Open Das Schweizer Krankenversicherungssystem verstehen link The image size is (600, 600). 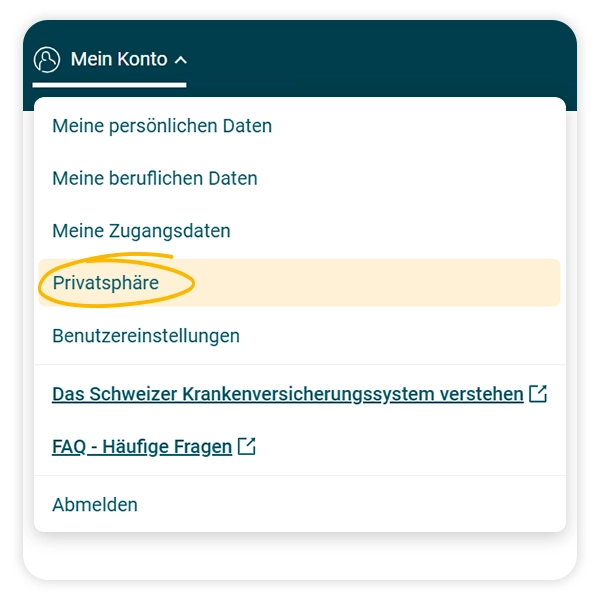287,394
